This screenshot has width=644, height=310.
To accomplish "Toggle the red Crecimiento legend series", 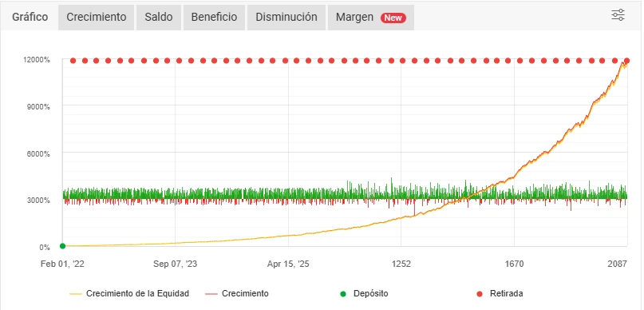I will [x=236, y=293].
